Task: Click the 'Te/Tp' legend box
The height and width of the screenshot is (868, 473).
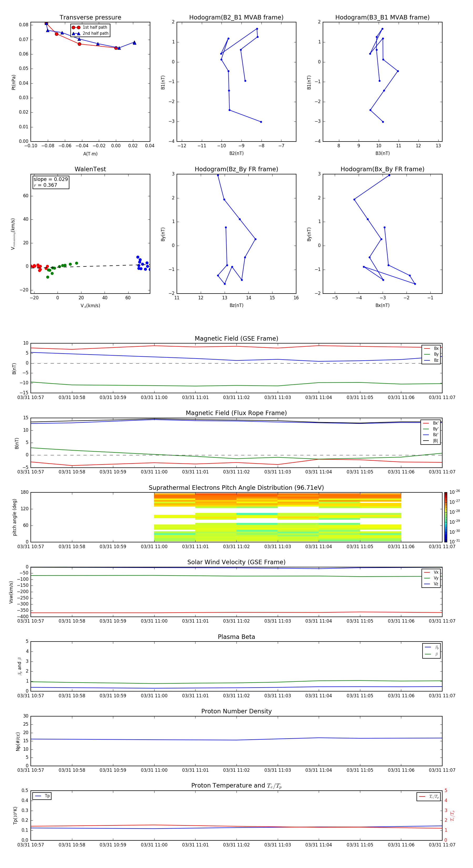Action: point(429,796)
